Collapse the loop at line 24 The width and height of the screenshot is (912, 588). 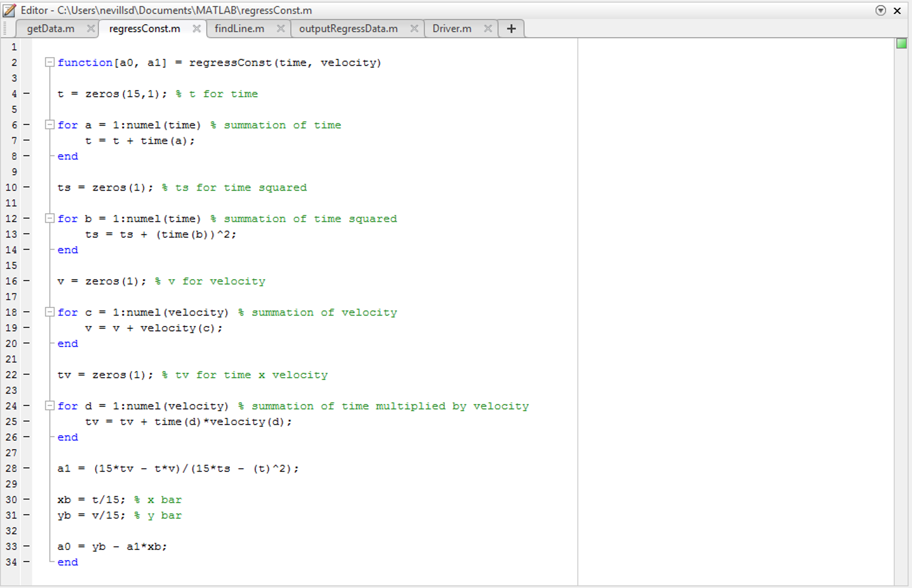(49, 406)
